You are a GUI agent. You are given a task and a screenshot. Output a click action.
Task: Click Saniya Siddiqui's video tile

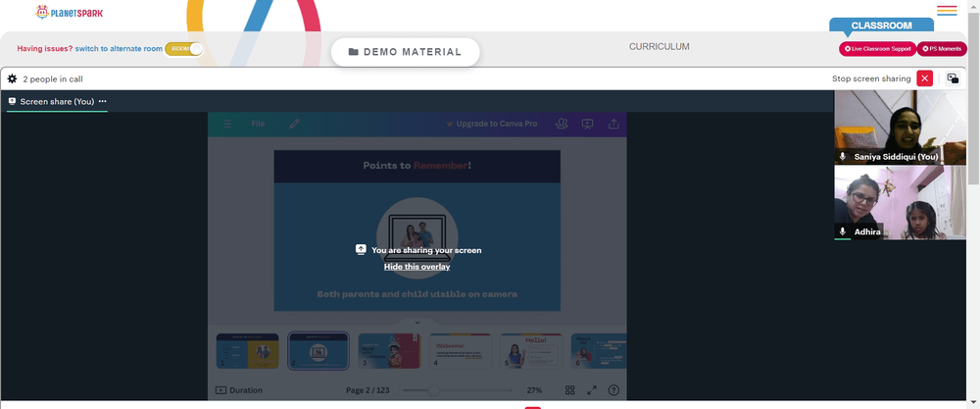pyautogui.click(x=900, y=127)
